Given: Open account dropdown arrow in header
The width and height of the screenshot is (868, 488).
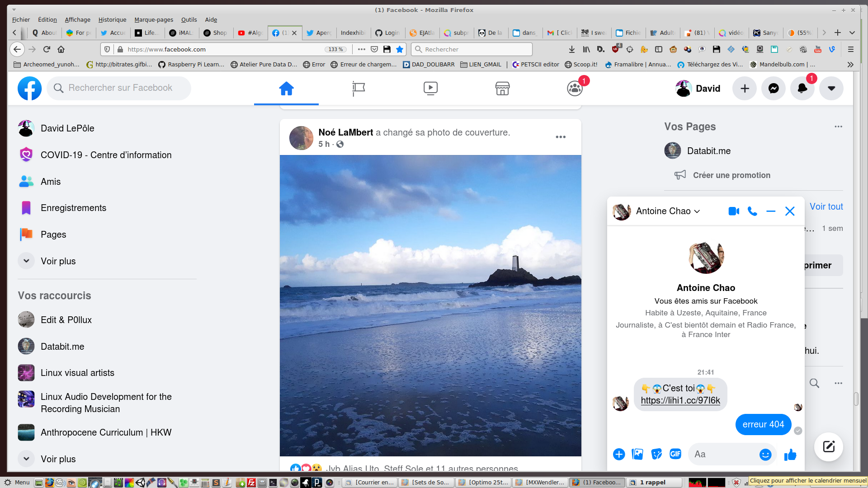Looking at the screenshot, I should 831,88.
